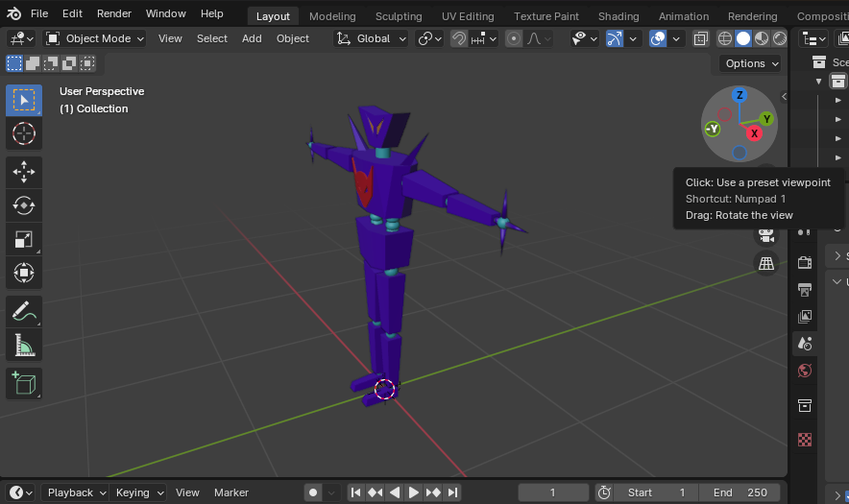Toggle Use Preview Range clock icon
The height and width of the screenshot is (504, 849).
(x=604, y=492)
